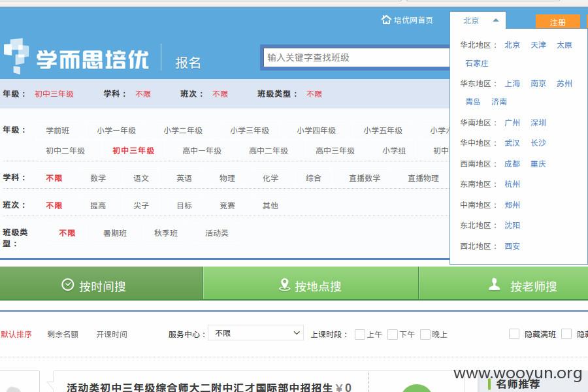Viewport: 588px width, 392px height.
Task: Enable the 隐藏满班 checkbox
Action: point(514,334)
